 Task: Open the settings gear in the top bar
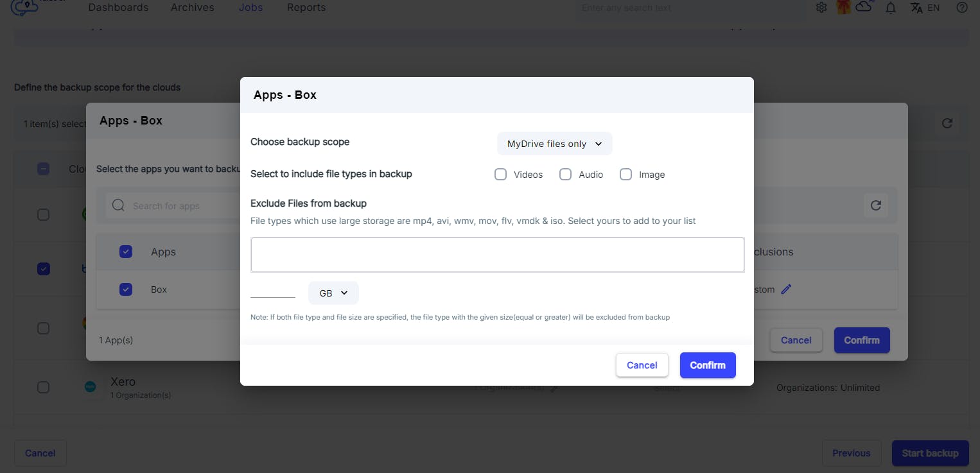tap(821, 8)
